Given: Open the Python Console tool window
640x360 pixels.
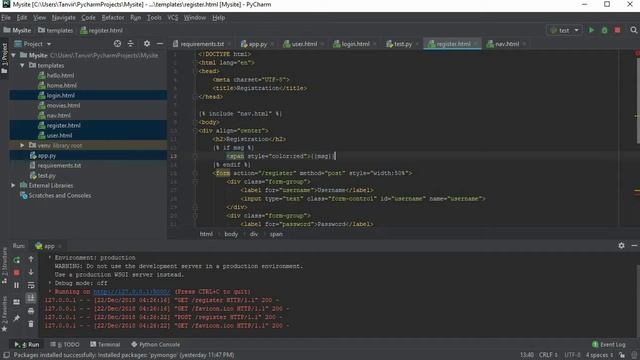Looking at the screenshot, I should pyautogui.click(x=156, y=344).
